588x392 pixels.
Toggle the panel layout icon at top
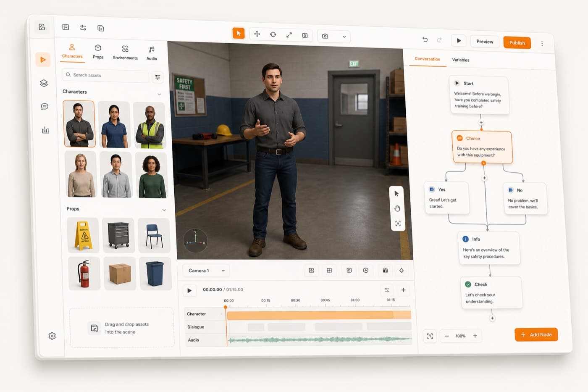(66, 27)
